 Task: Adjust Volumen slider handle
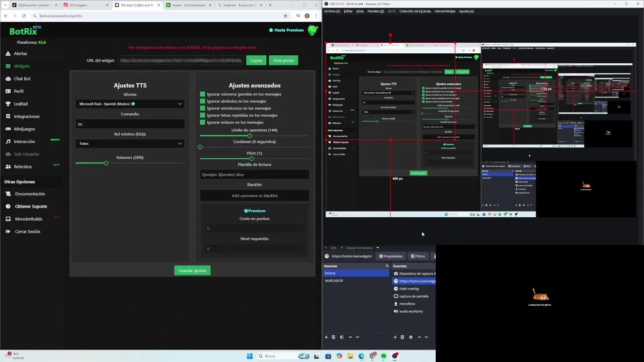106,163
